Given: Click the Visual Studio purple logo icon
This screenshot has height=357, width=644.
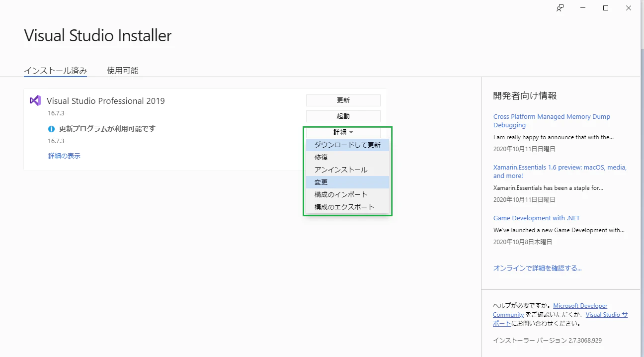Looking at the screenshot, I should coord(35,100).
